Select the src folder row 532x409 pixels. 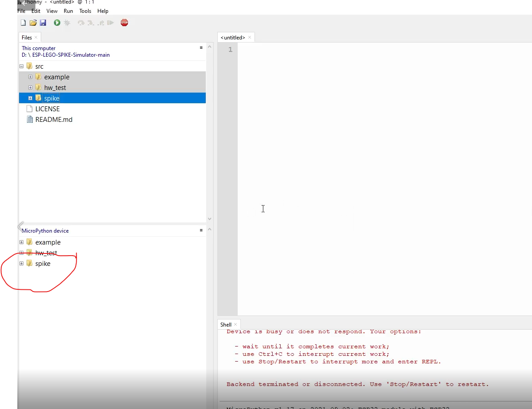[112, 66]
